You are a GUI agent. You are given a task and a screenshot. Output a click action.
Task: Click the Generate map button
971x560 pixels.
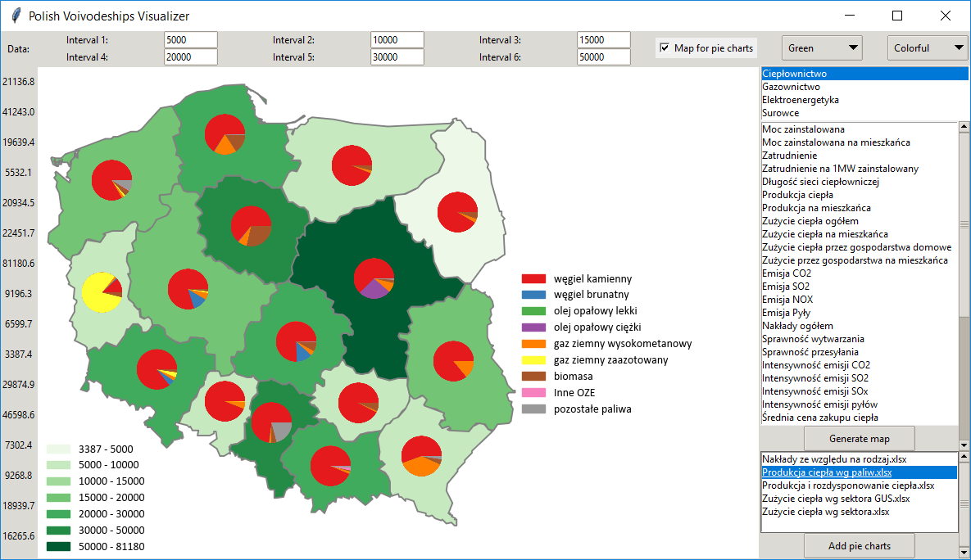[x=860, y=439]
